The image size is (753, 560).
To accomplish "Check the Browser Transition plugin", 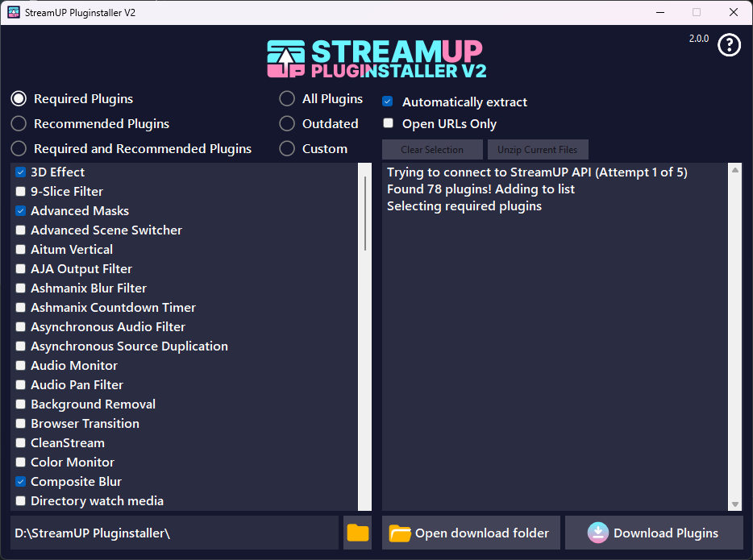I will (21, 423).
